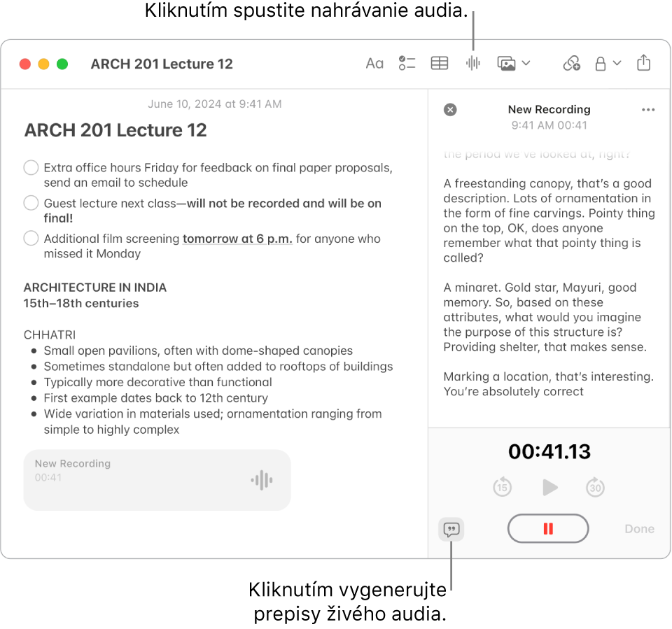Click the photo media icon in toolbar
This screenshot has height=629, width=672.
click(x=506, y=64)
